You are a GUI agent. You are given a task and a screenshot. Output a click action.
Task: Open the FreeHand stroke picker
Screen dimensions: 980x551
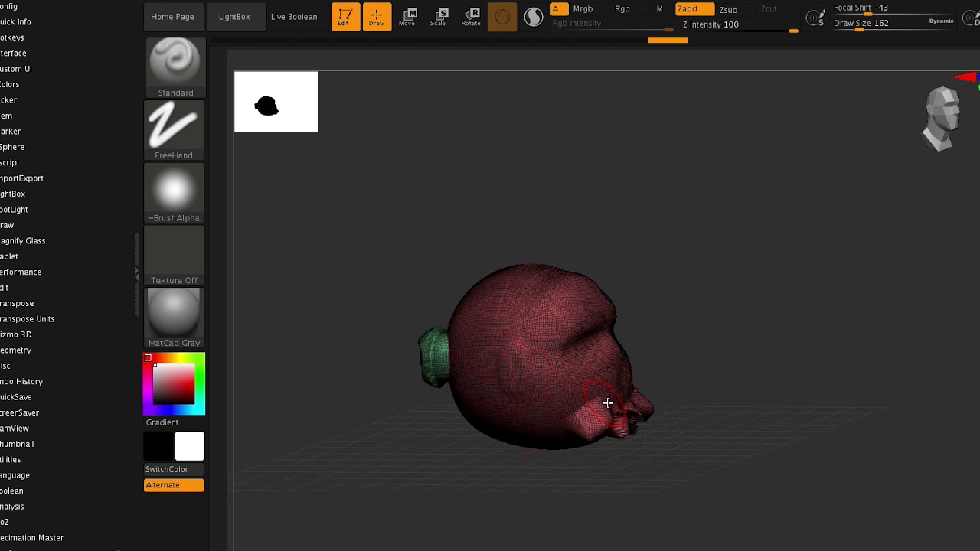pos(175,130)
